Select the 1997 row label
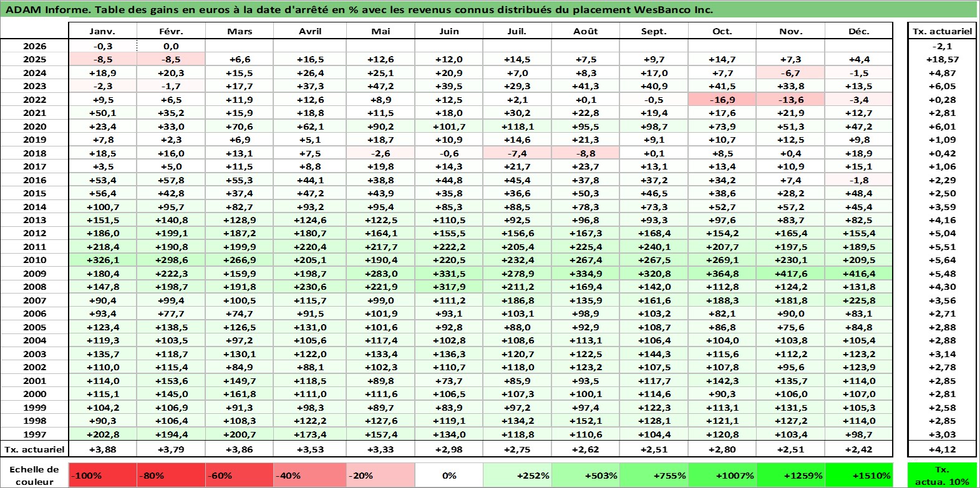The width and height of the screenshot is (980, 488). point(34,434)
